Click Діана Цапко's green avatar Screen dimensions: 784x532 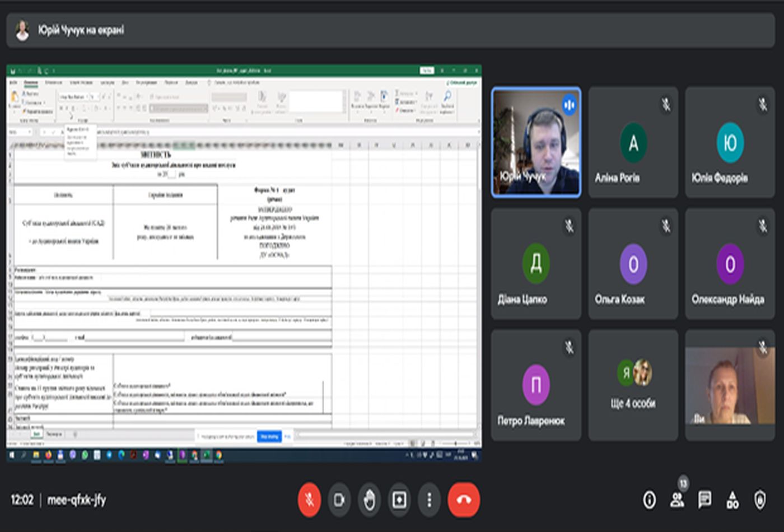pyautogui.click(x=536, y=263)
